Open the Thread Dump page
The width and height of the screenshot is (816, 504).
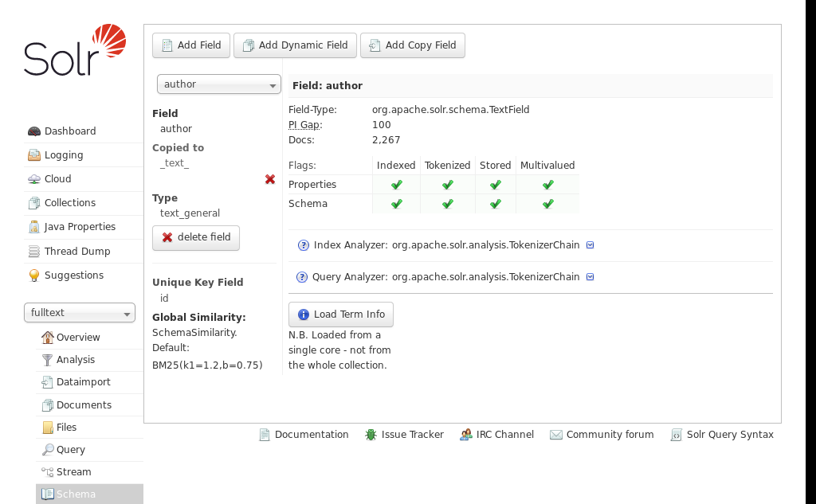(76, 252)
